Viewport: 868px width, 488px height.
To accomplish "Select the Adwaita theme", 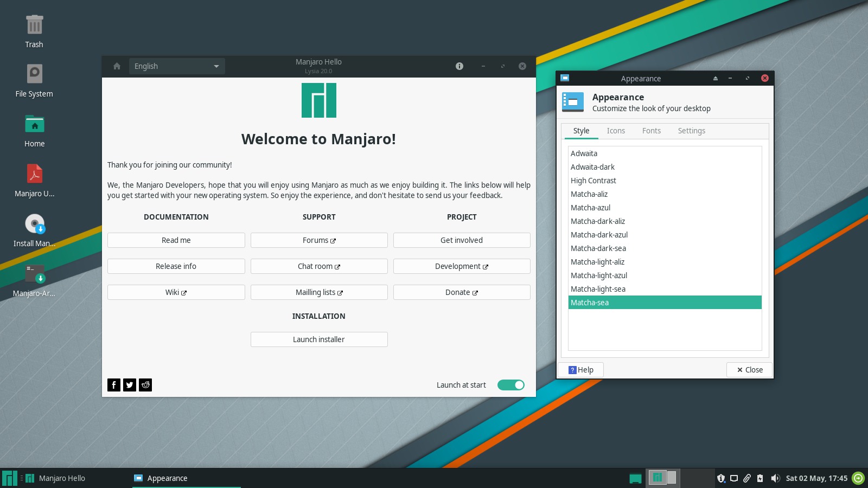I will [665, 153].
